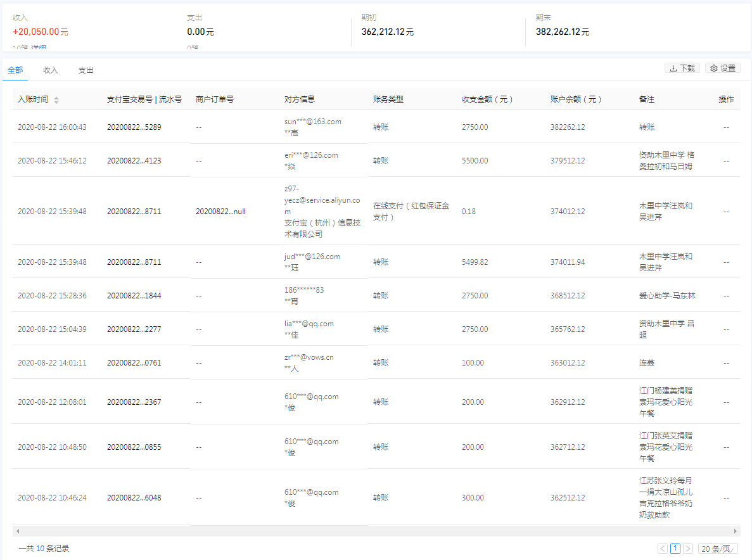Image resolution: width=752 pixels, height=560 pixels.
Task: Sort by 入账时间 using sort arrows
Action: click(x=56, y=100)
